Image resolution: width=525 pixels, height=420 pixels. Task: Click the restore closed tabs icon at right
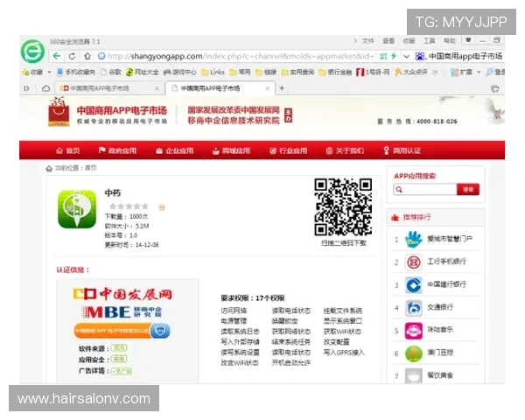pos(495,88)
